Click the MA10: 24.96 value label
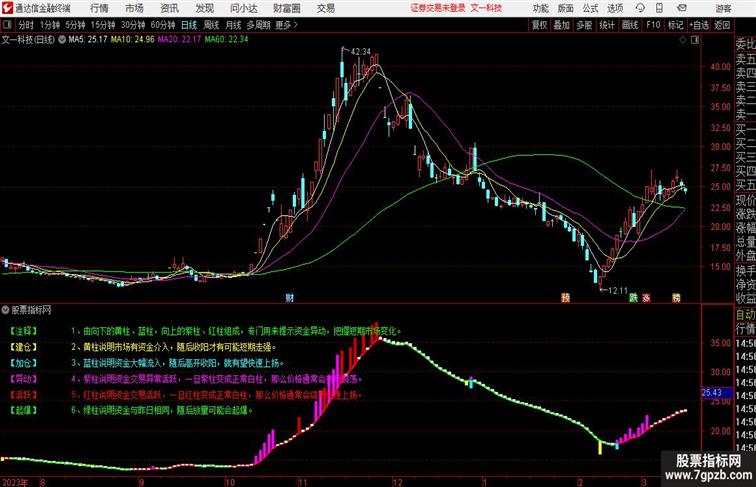 point(133,40)
